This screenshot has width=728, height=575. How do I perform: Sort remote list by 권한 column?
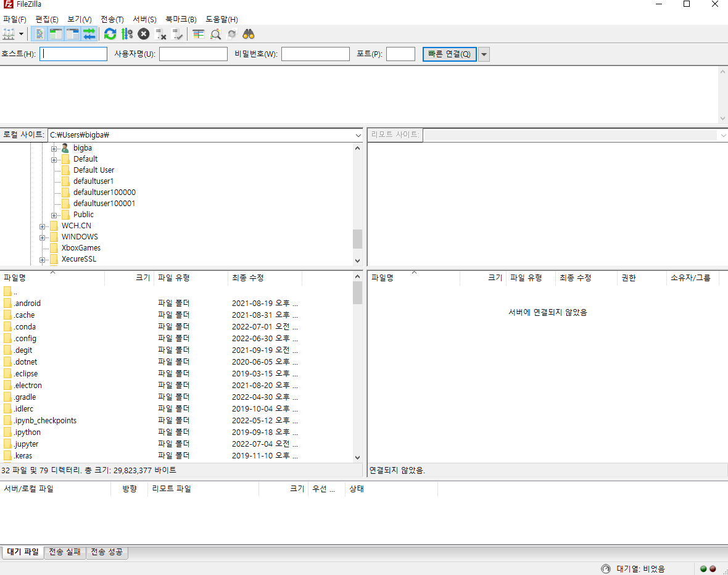(642, 278)
